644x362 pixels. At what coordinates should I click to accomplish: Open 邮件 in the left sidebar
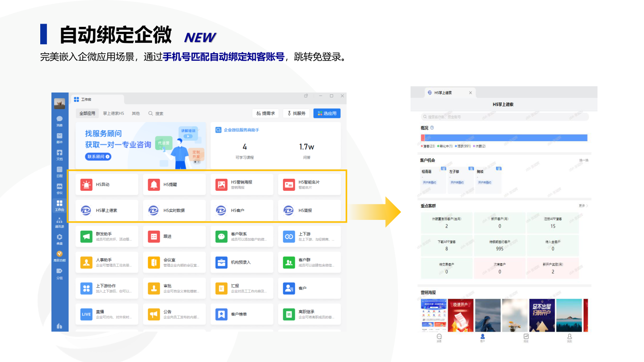[x=59, y=138]
